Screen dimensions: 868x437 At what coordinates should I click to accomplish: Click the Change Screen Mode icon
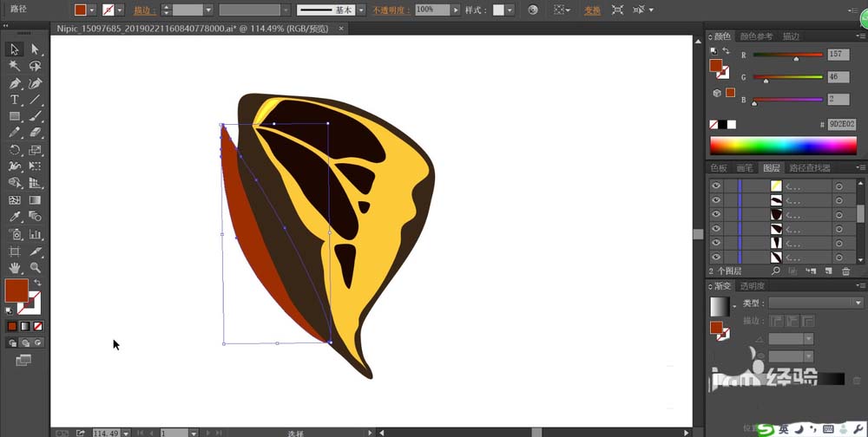(x=23, y=360)
